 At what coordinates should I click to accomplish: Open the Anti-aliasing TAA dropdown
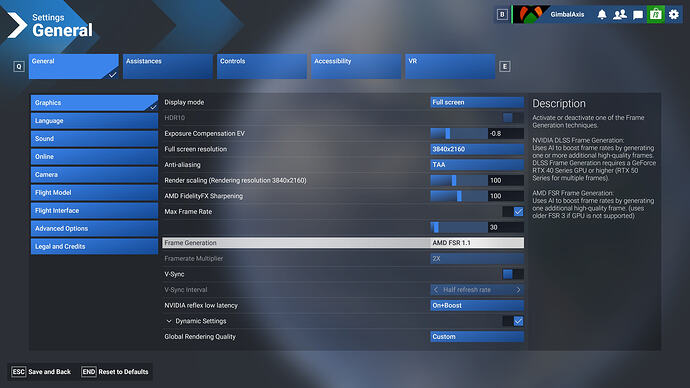pyautogui.click(x=477, y=165)
